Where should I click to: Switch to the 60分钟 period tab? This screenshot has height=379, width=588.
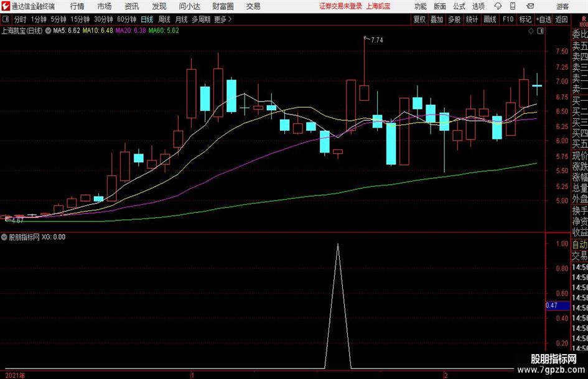[x=126, y=19]
